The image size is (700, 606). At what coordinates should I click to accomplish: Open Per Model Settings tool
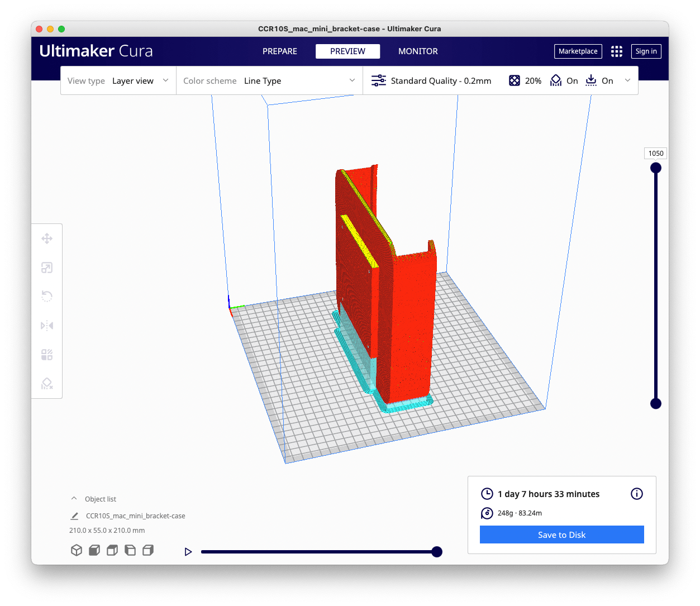47,355
